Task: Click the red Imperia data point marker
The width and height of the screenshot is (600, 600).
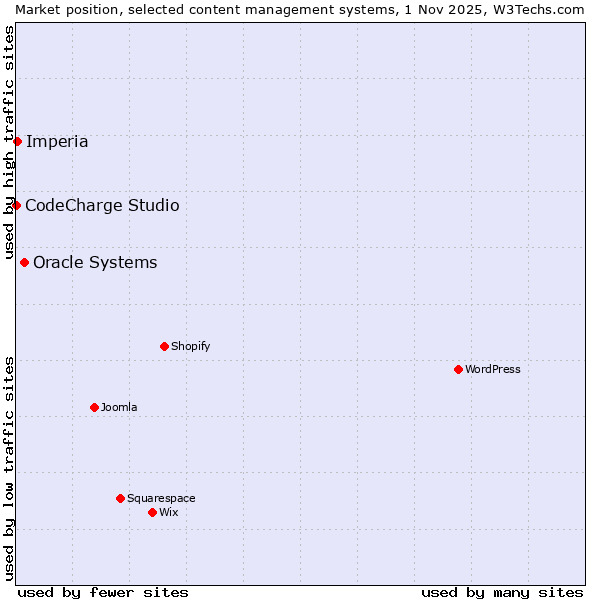Action: [17, 141]
